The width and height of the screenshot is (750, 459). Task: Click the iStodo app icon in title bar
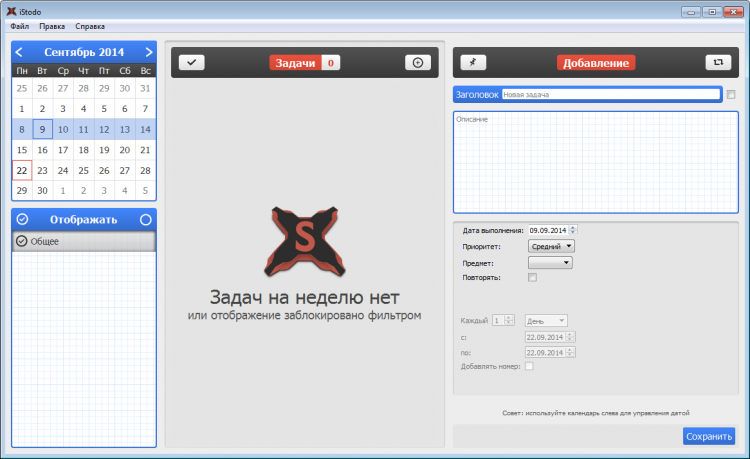(11, 11)
